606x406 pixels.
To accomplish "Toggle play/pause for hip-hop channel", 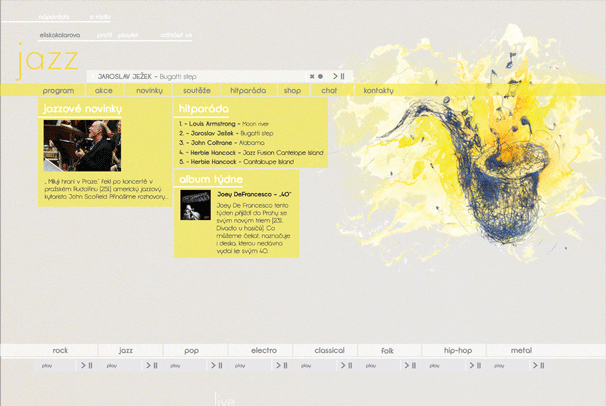I will coord(476,366).
